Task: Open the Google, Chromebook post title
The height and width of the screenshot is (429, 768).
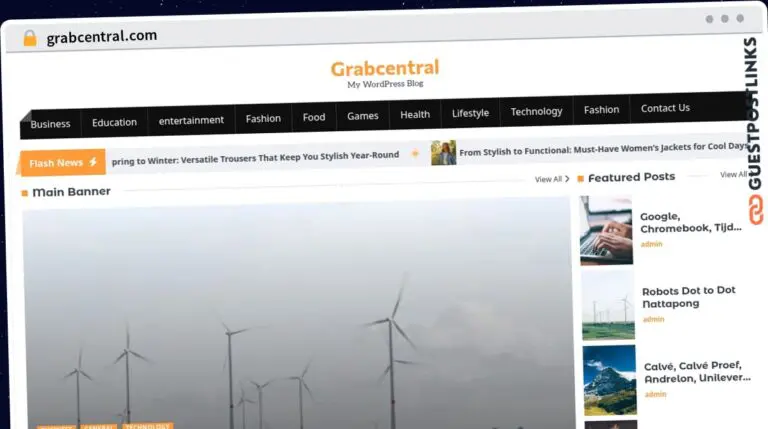Action: pyautogui.click(x=690, y=222)
